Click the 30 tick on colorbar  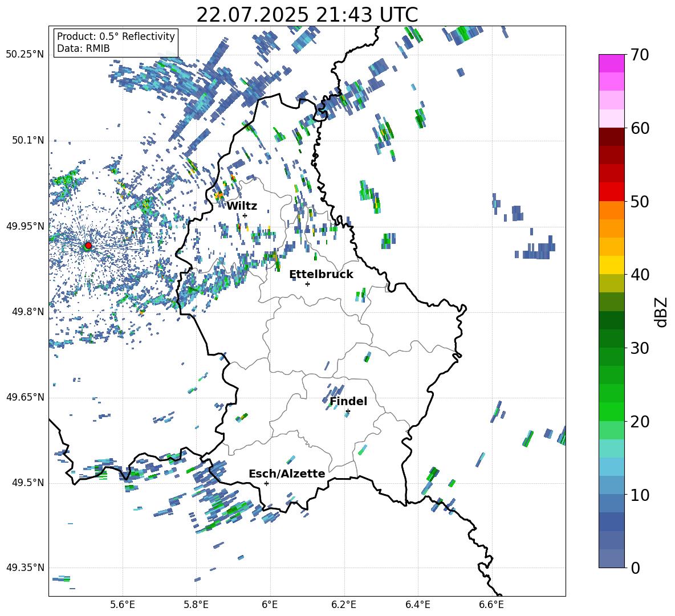(x=640, y=348)
